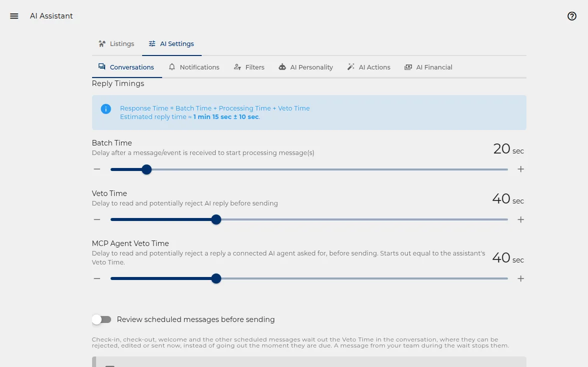588x367 pixels.
Task: Click the Veto Time 40 sec value
Action: pos(508,198)
